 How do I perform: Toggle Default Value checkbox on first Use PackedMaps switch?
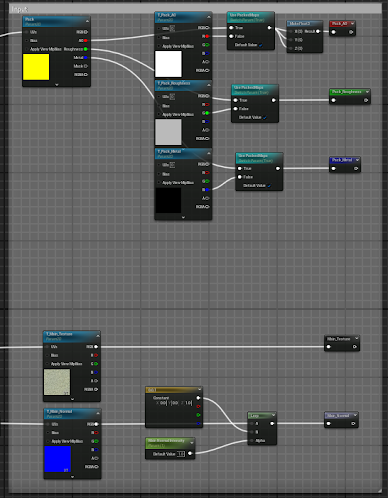pyautogui.click(x=260, y=45)
